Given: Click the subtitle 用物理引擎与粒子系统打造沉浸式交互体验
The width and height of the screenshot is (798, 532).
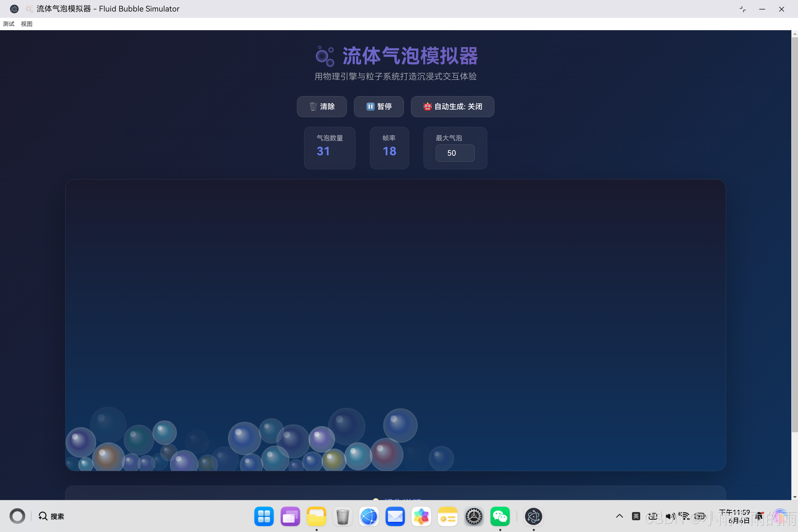Looking at the screenshot, I should 396,76.
